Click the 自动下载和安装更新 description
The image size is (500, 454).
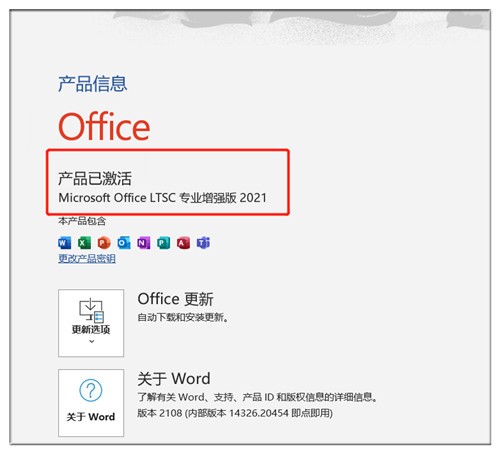click(183, 317)
